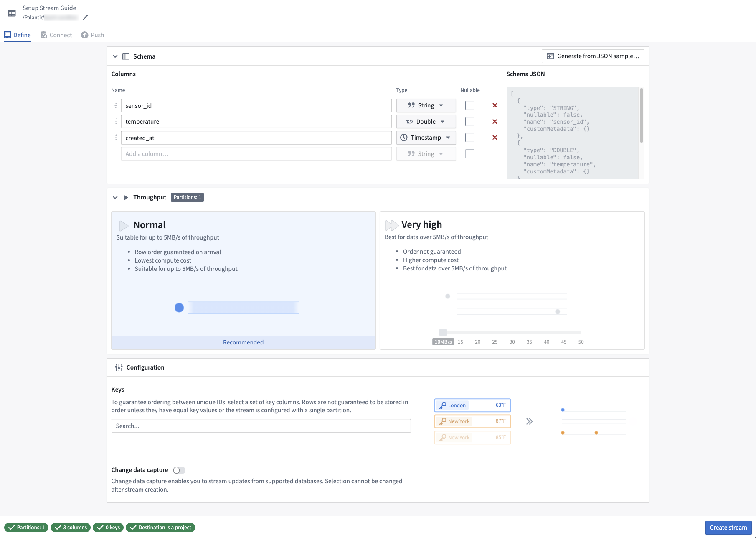Click the Keys search field

261,426
